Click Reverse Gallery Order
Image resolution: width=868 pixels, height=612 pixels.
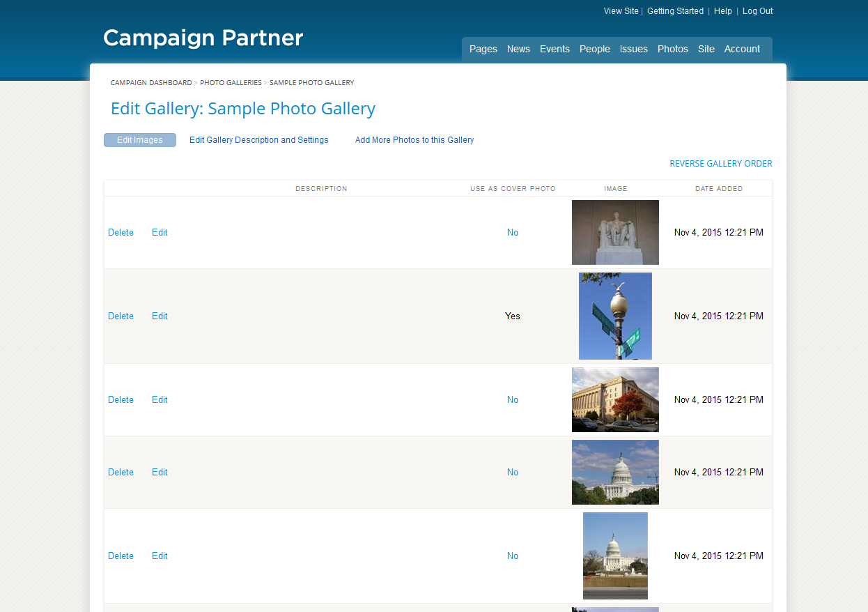[x=720, y=163]
